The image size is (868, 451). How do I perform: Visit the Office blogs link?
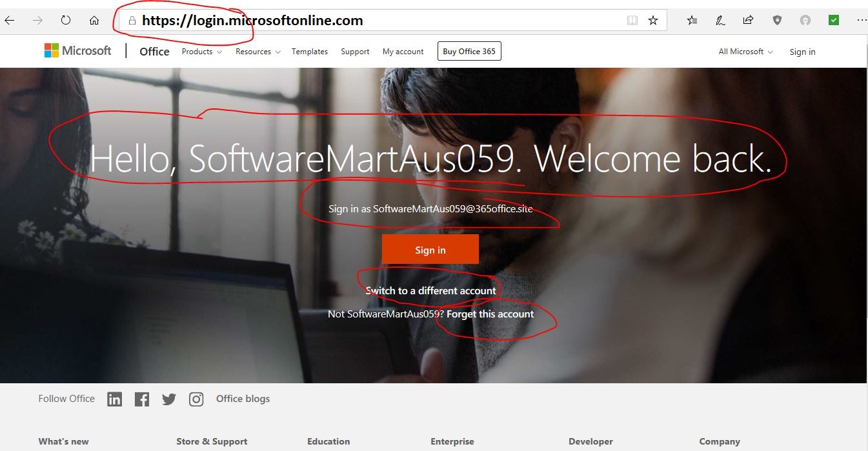[x=243, y=399]
